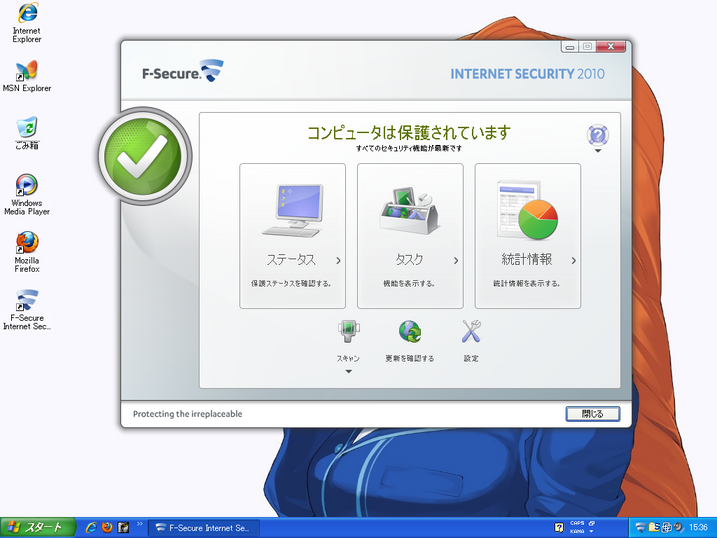This screenshot has width=717, height=538.
Task: Click the 統計情報 chevron arrow
Action: (x=573, y=261)
